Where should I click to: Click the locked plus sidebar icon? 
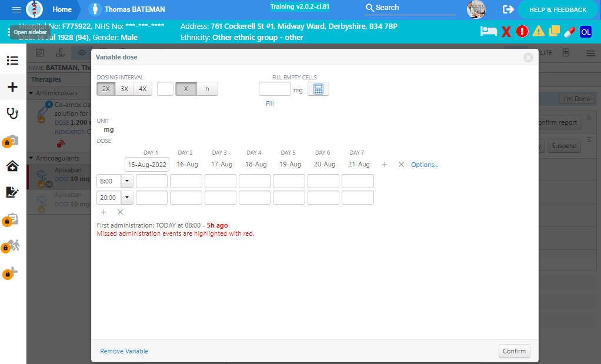pos(11,273)
